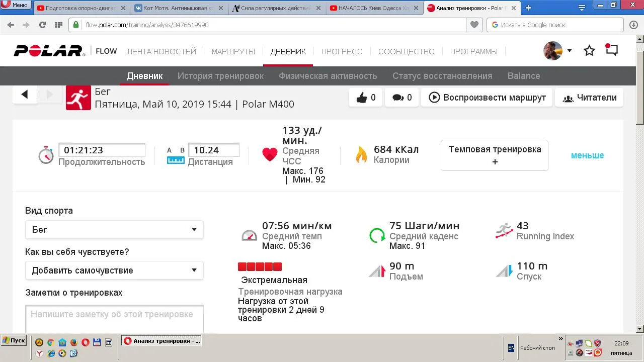Expand the profile dropdown arrow

tap(570, 50)
